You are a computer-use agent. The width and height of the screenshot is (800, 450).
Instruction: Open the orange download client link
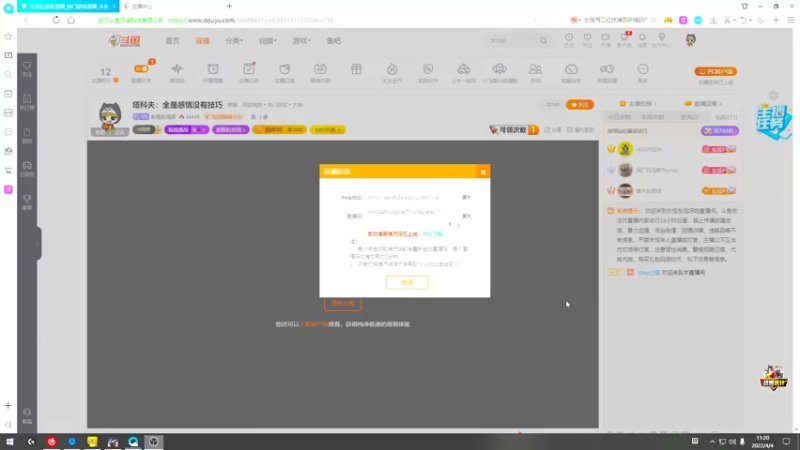(314, 324)
